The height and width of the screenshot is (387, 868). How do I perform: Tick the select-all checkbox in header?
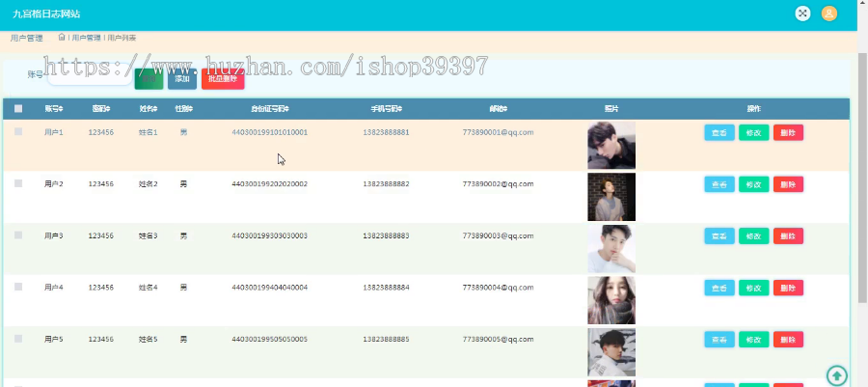coord(18,109)
